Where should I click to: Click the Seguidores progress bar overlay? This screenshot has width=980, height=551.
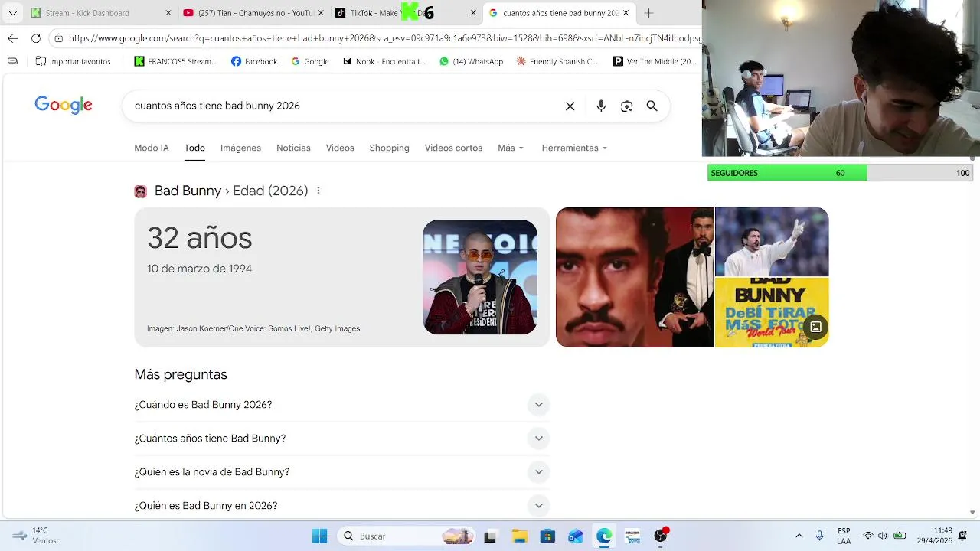coord(841,173)
